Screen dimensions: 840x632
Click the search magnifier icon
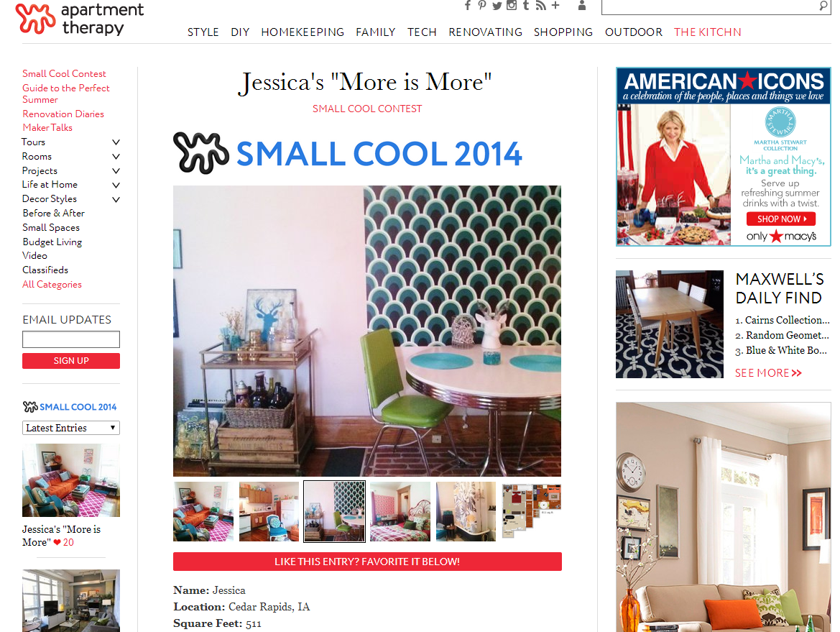pos(823,6)
